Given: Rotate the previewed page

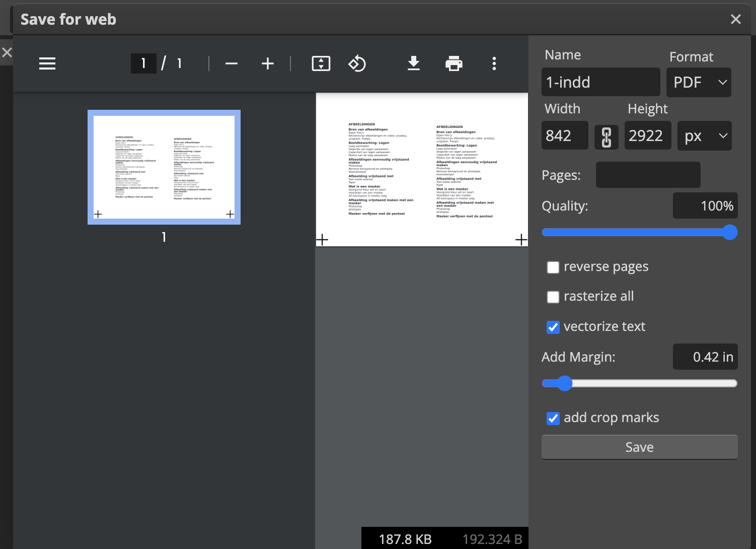Looking at the screenshot, I should pyautogui.click(x=357, y=63).
